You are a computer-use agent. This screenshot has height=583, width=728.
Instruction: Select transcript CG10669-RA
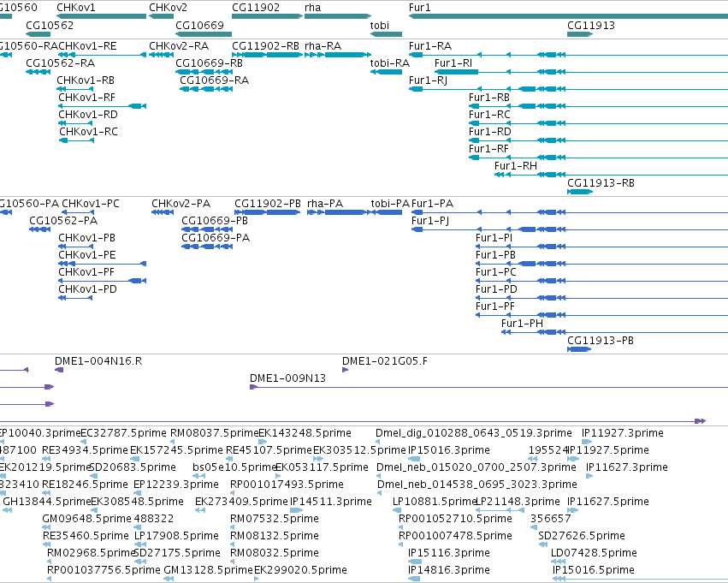pyautogui.click(x=214, y=80)
